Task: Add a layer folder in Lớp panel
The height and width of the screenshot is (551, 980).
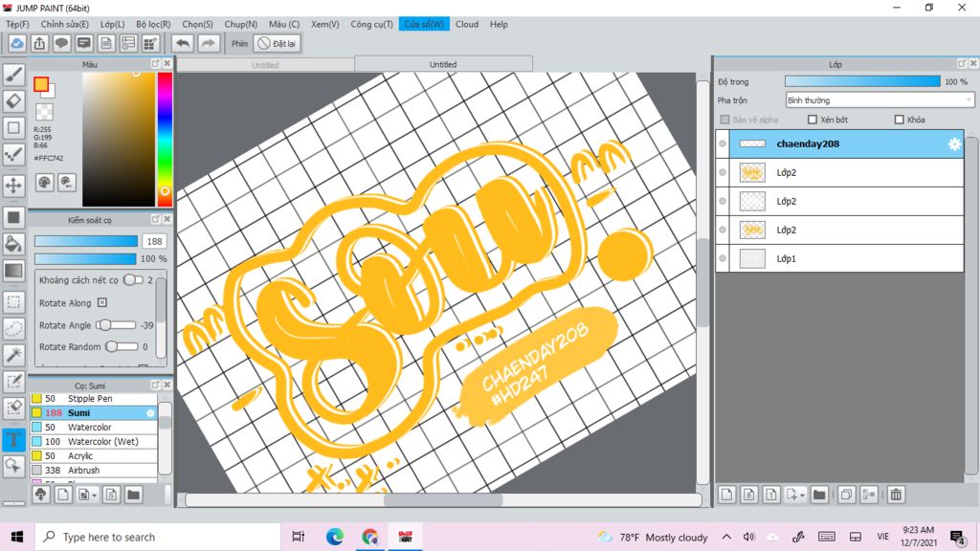Action: click(819, 495)
